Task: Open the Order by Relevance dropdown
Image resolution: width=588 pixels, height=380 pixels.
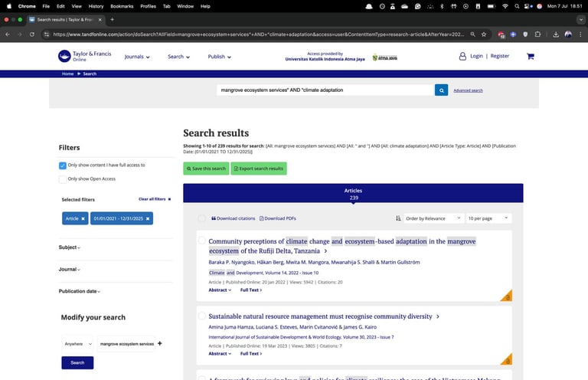Action: tap(433, 218)
